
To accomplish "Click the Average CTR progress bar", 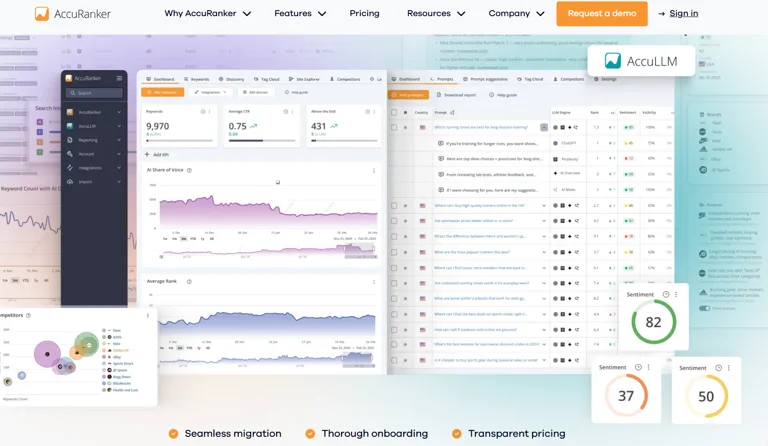I will point(262,141).
